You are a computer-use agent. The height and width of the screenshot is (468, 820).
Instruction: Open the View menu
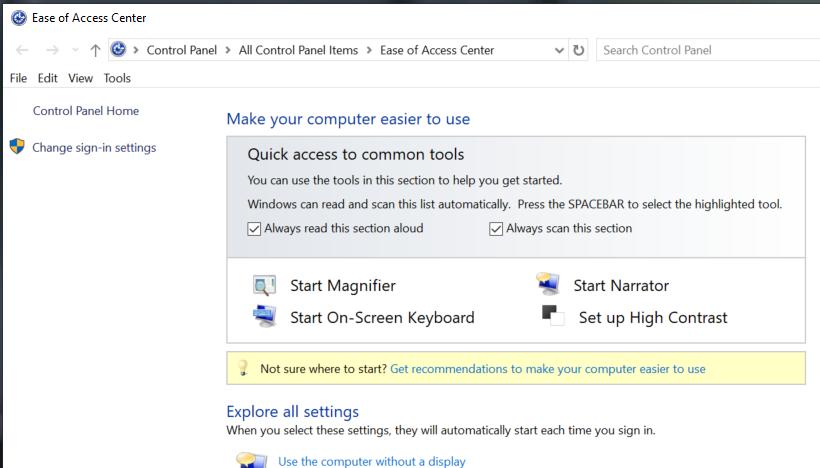(x=81, y=78)
